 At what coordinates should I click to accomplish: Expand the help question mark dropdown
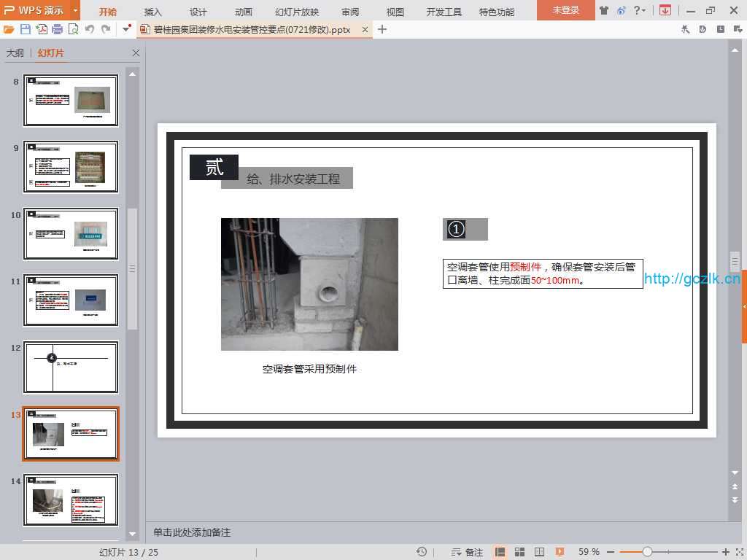(640, 11)
